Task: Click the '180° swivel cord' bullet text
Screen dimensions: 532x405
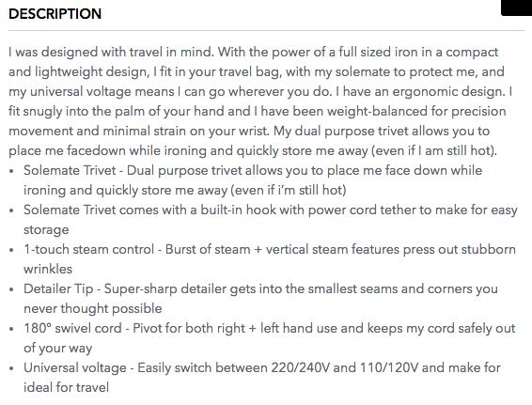Action: 270,338
